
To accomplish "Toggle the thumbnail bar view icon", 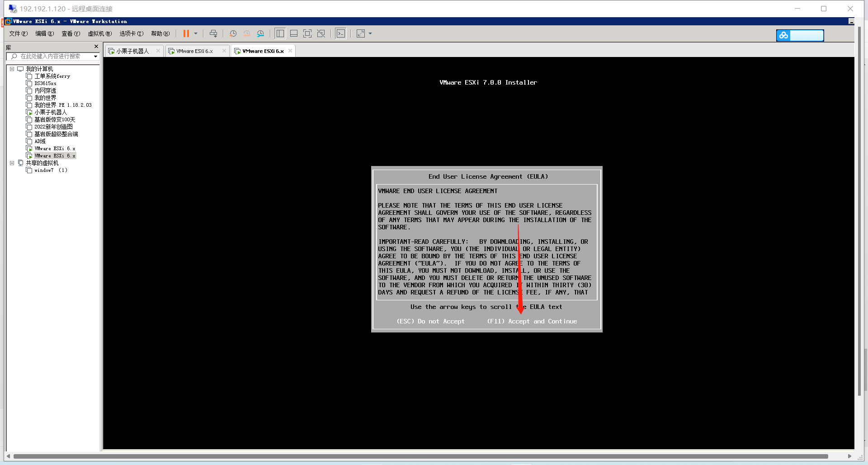I will pos(294,33).
